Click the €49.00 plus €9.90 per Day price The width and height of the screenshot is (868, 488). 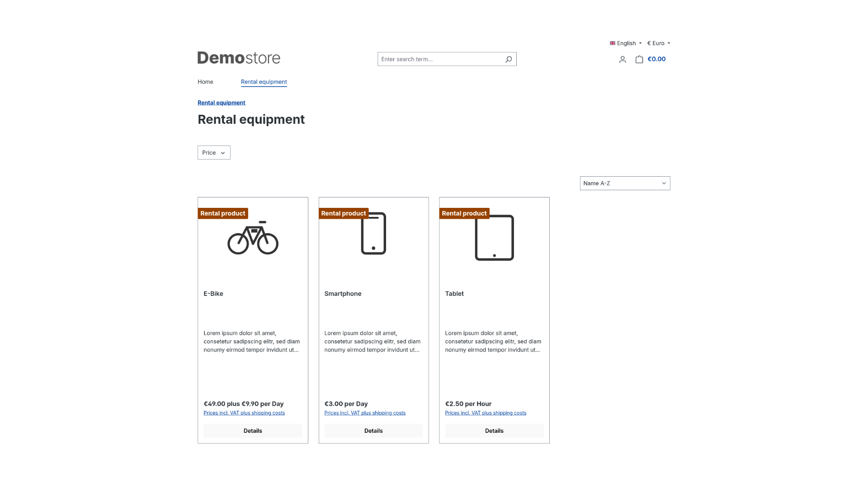pos(244,404)
